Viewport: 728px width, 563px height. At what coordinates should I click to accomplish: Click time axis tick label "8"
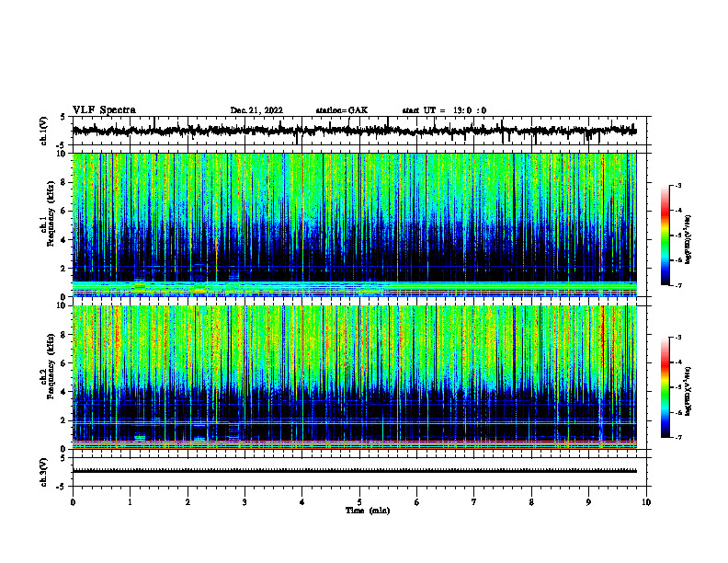[x=531, y=502]
